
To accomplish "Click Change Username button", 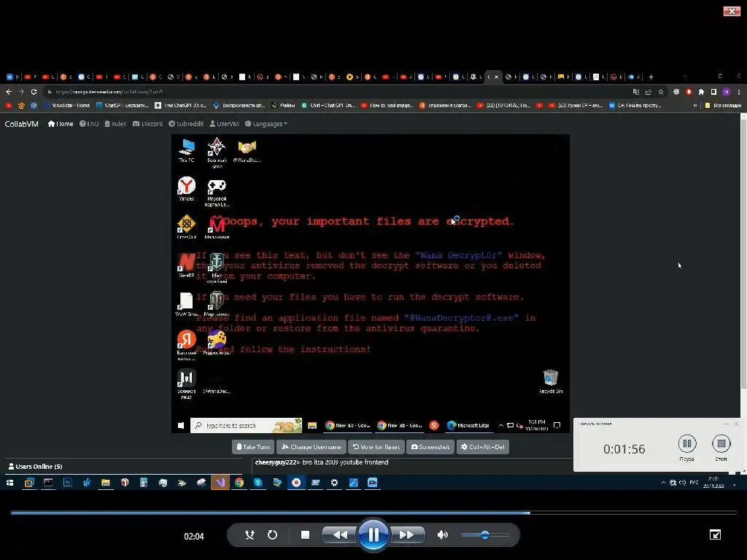I will pos(311,447).
